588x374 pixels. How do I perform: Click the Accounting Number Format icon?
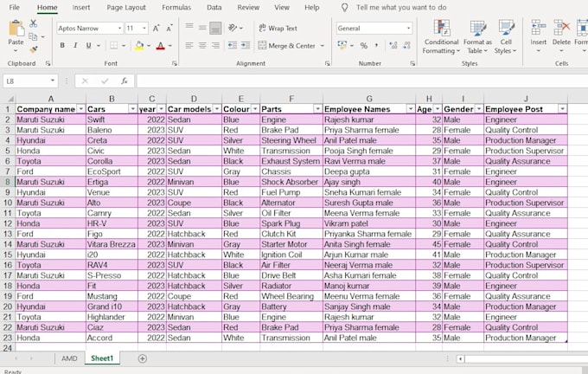(342, 45)
